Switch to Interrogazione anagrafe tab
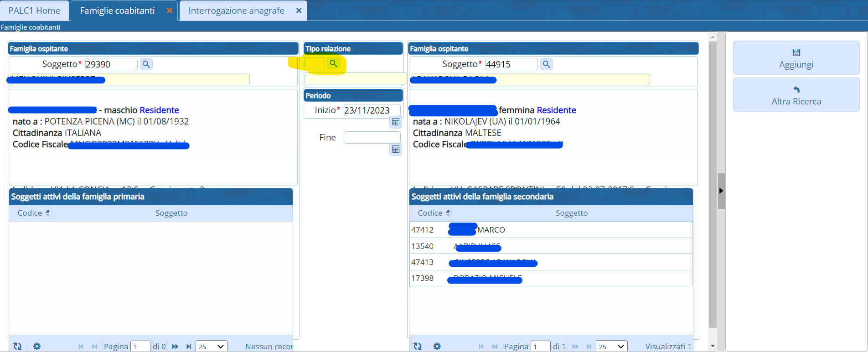The height and width of the screenshot is (352, 868). [x=236, y=10]
